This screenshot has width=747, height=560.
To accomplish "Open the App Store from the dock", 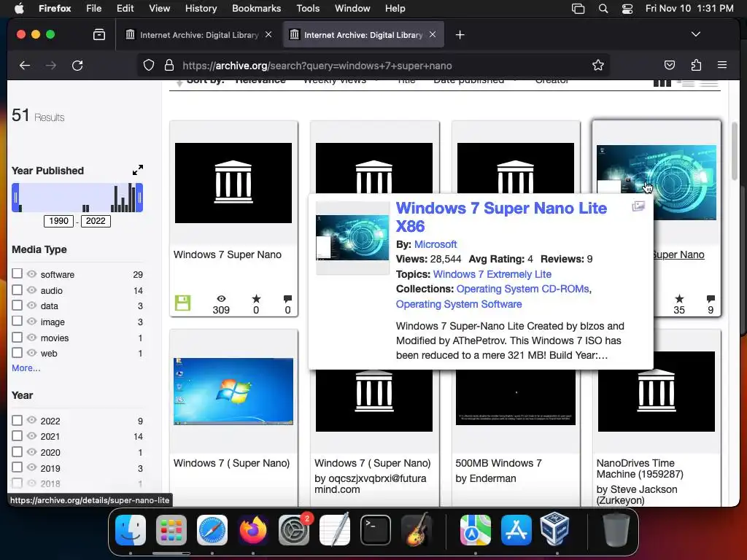I will [516, 530].
